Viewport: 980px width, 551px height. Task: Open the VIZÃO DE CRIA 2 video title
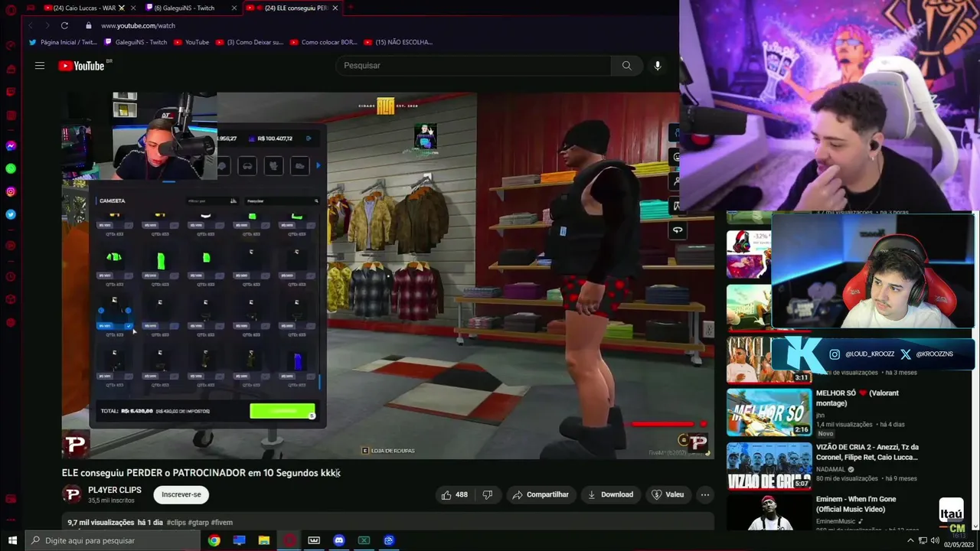click(x=867, y=452)
